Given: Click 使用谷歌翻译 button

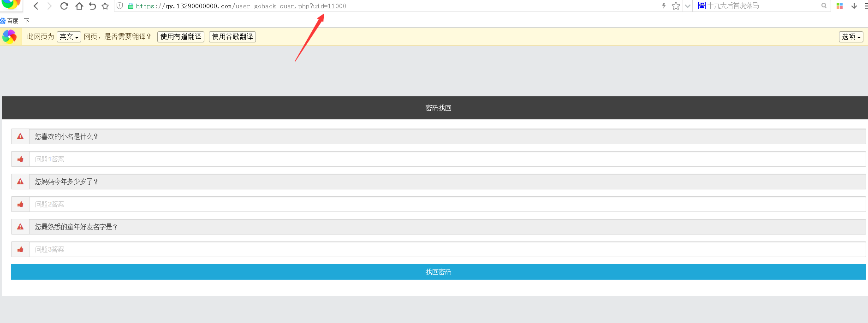Looking at the screenshot, I should (232, 37).
